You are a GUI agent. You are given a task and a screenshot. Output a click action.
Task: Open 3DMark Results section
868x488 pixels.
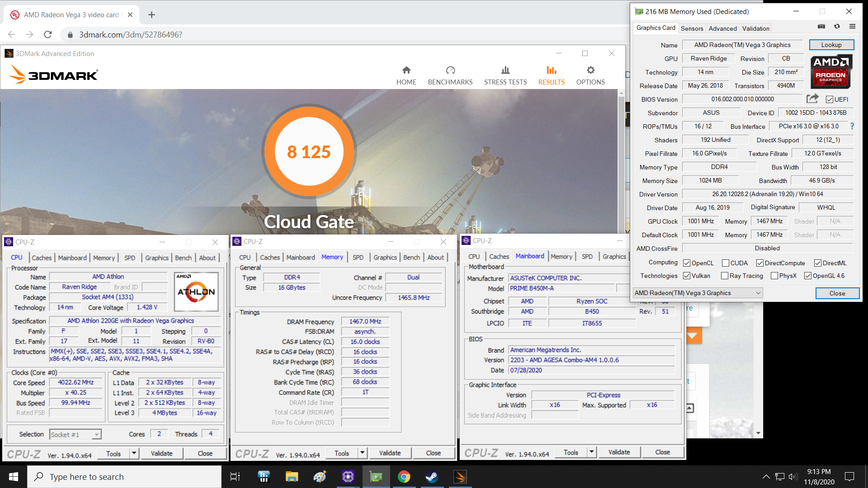click(551, 75)
